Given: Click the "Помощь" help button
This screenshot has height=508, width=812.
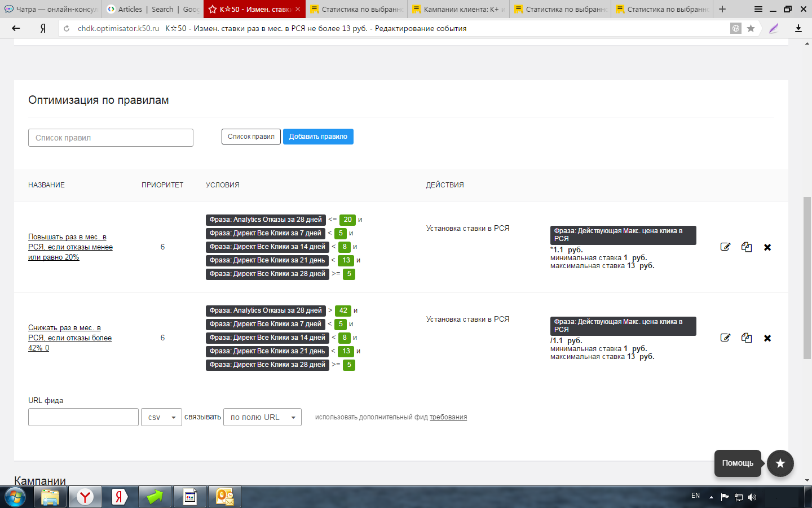Looking at the screenshot, I should [x=738, y=463].
